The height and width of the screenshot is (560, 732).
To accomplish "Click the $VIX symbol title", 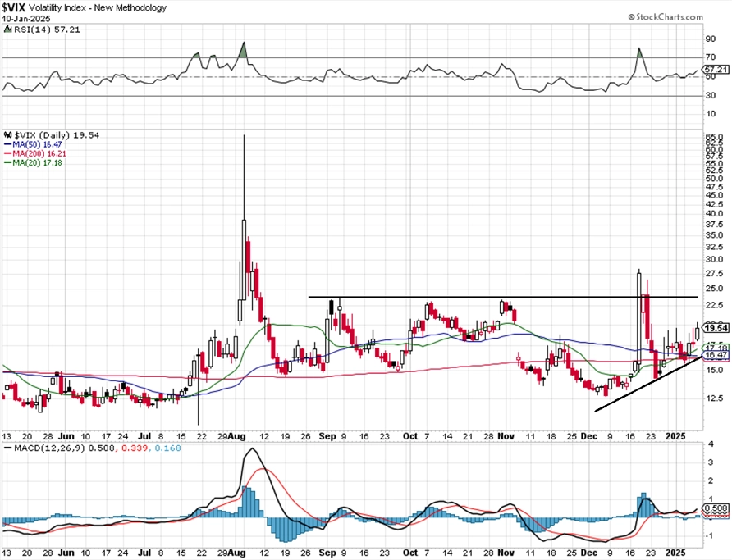I will pos(13,7).
